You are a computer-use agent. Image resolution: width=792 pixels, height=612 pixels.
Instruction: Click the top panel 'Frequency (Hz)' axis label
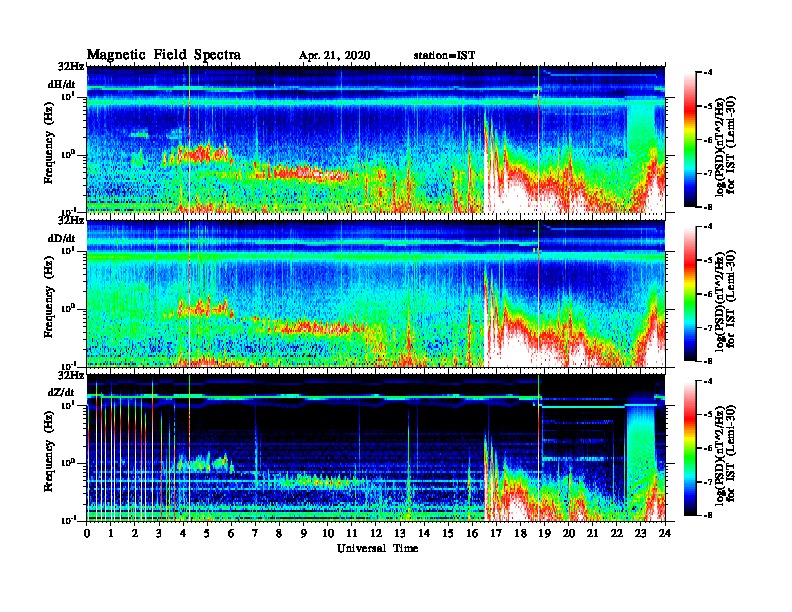pos(48,143)
